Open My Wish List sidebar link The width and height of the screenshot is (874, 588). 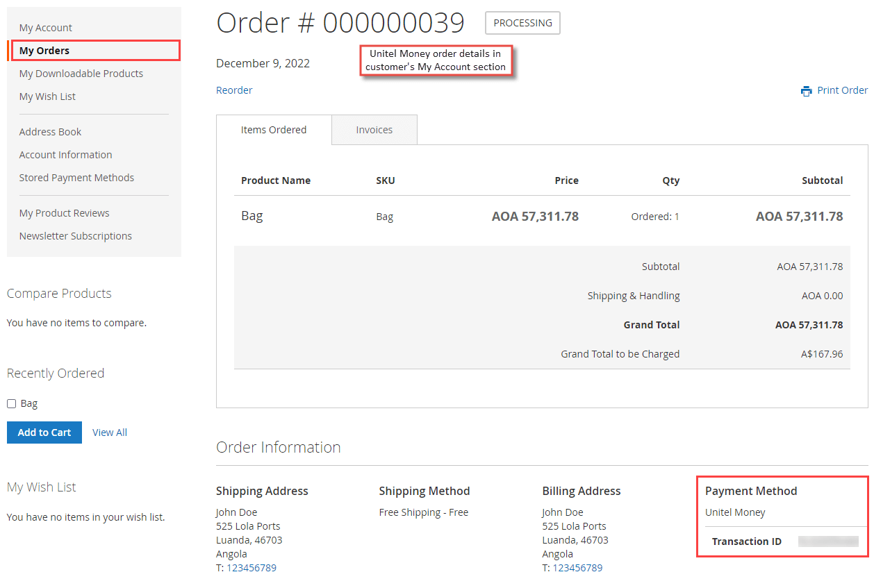point(47,96)
